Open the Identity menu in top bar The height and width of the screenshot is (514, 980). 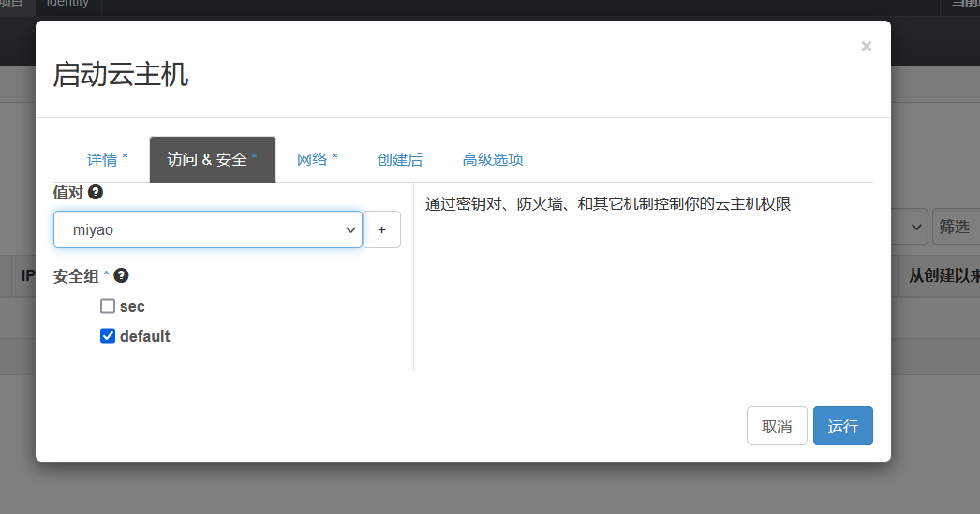[x=67, y=4]
